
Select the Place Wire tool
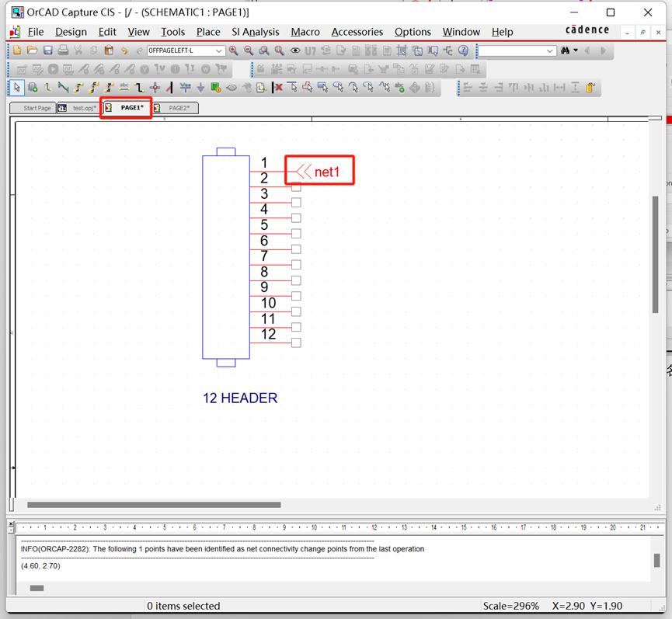point(48,87)
